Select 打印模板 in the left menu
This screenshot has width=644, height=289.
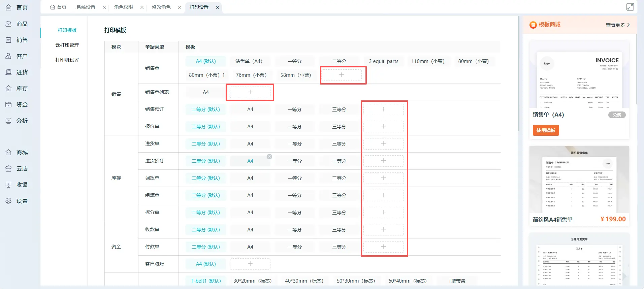pos(67,30)
